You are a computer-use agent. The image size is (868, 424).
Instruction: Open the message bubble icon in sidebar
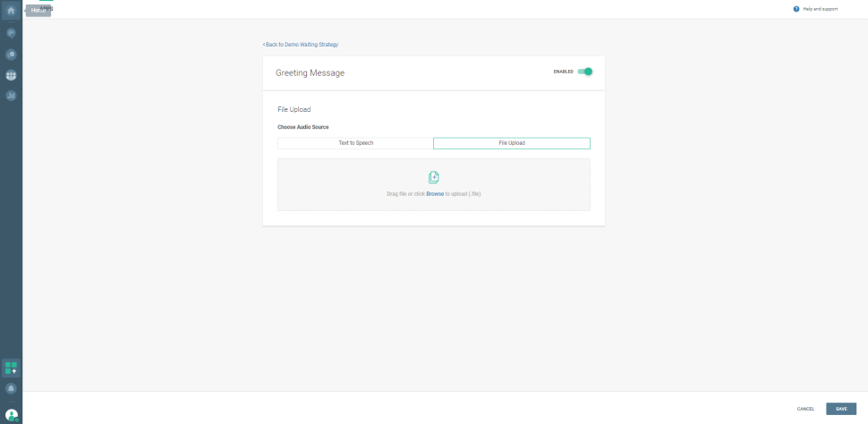coord(11,32)
